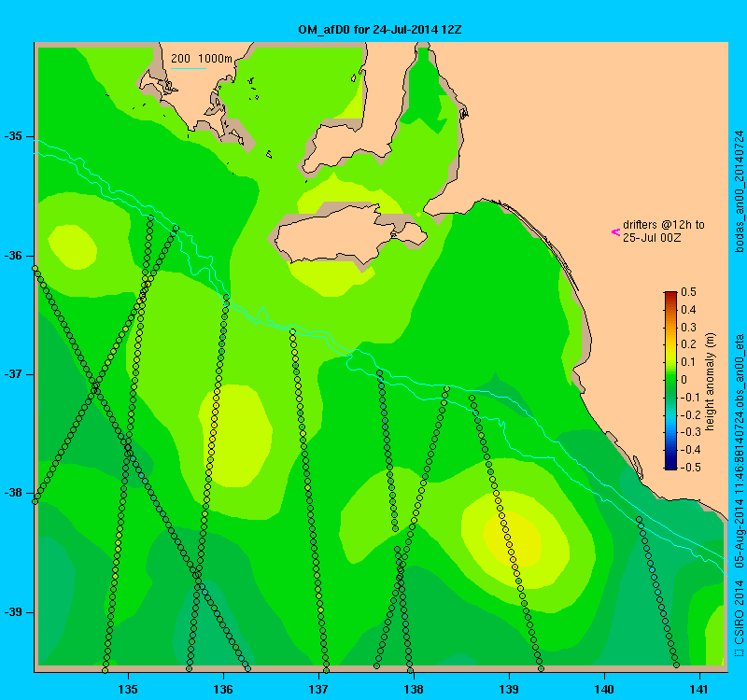Click the height anomaly (m) axis label
Screen dimensions: 747x700
710,382
